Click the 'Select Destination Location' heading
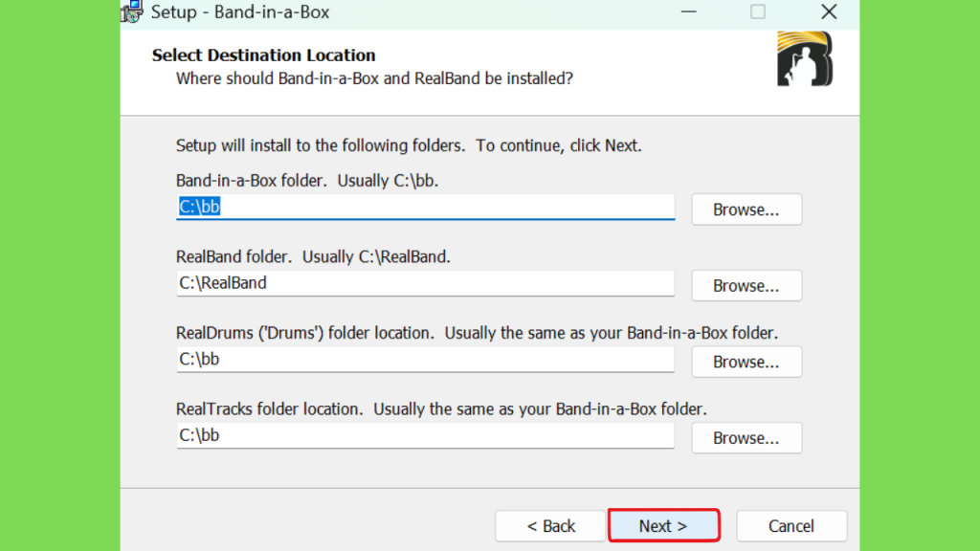 [263, 55]
